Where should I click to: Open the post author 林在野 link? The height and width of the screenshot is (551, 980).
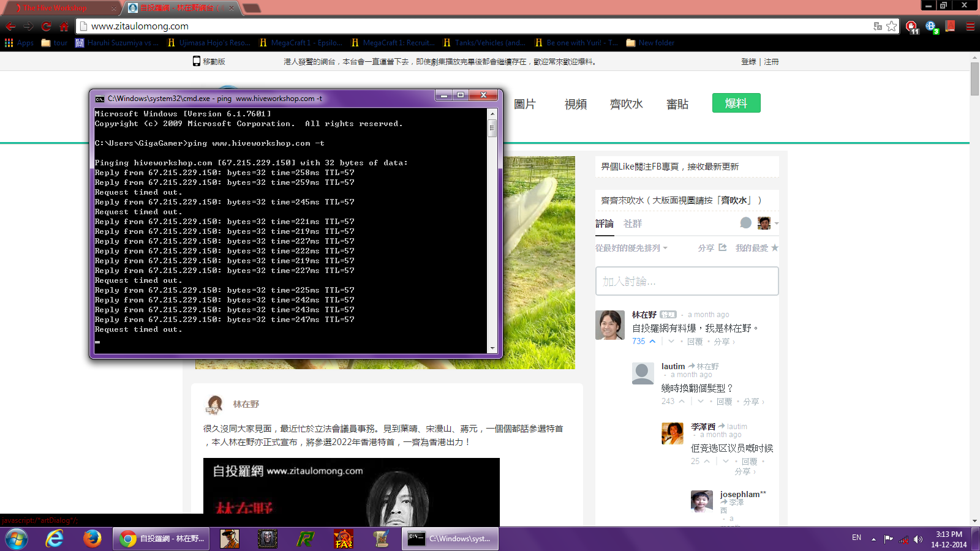(x=246, y=404)
